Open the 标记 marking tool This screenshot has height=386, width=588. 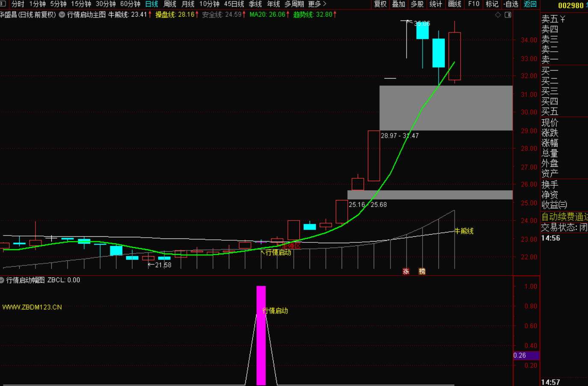(492, 4)
